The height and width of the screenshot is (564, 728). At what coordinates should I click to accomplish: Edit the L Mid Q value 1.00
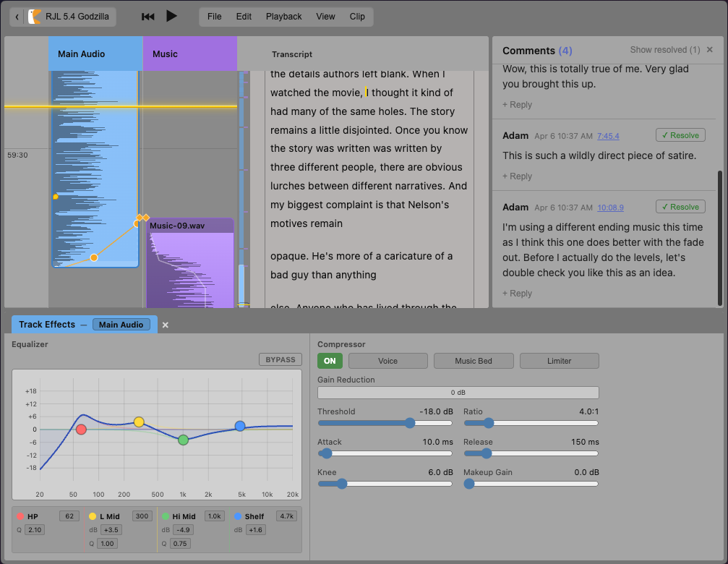tap(107, 544)
